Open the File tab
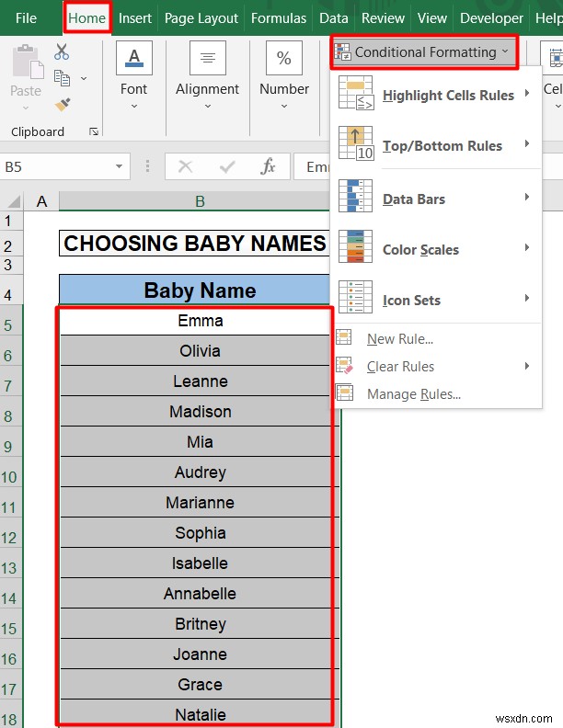This screenshot has width=563, height=728. [x=26, y=18]
